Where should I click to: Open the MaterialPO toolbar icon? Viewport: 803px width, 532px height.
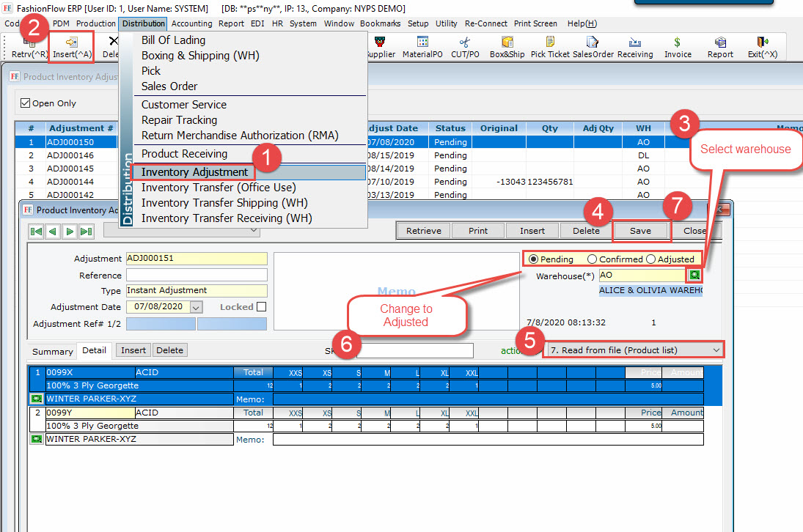click(x=422, y=43)
